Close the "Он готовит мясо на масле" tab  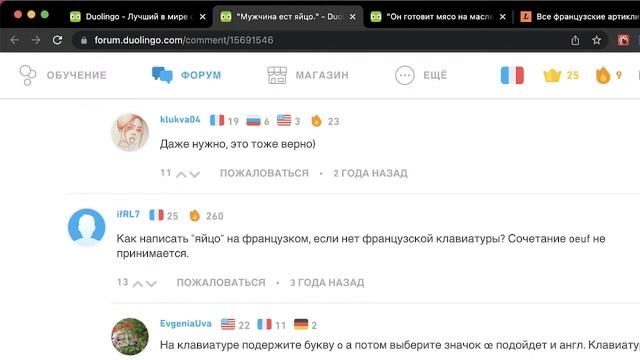coord(502,17)
